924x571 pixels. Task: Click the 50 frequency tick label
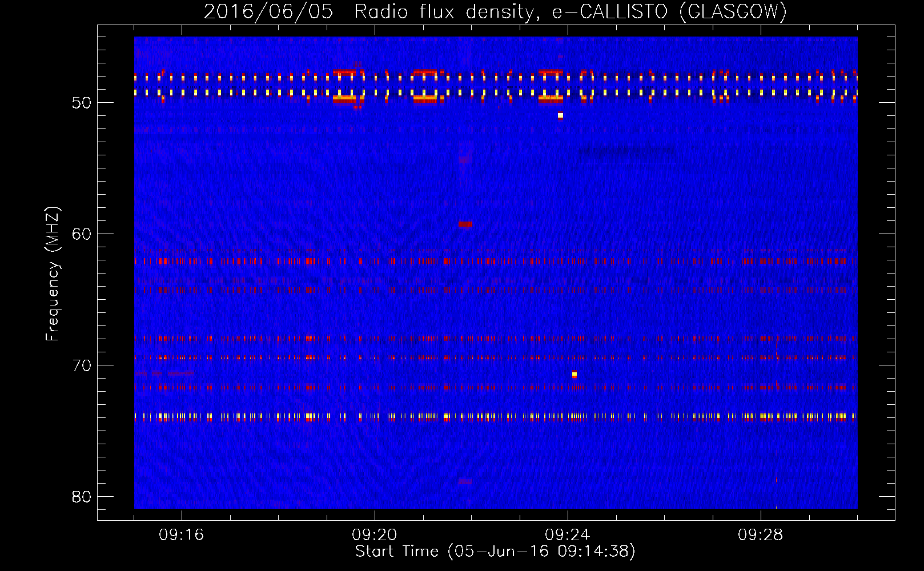tap(82, 103)
